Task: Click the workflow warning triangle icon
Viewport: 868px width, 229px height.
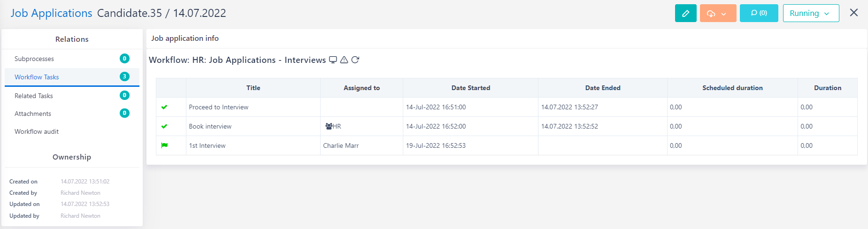Action: 344,60
